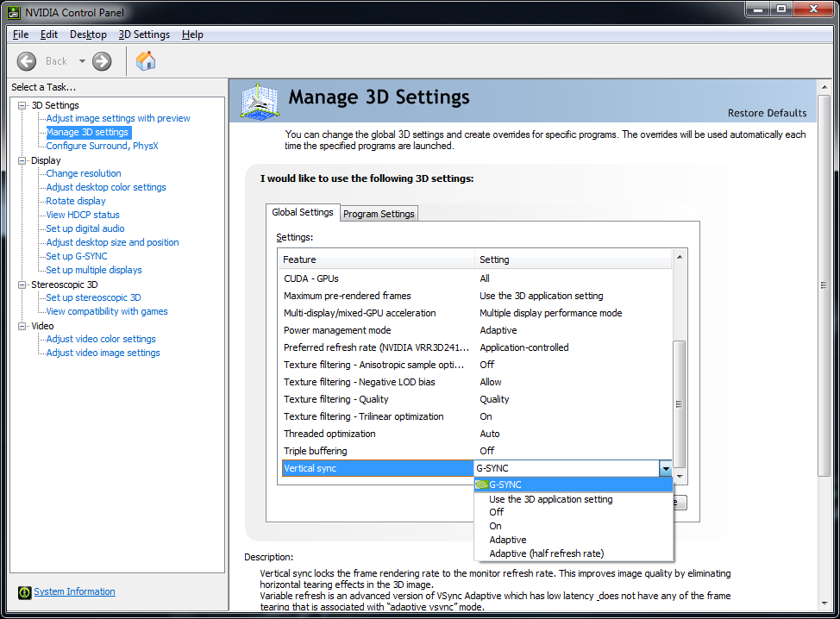Collapse the Display tree node
Image resolution: width=840 pixels, height=619 pixels.
coord(22,160)
